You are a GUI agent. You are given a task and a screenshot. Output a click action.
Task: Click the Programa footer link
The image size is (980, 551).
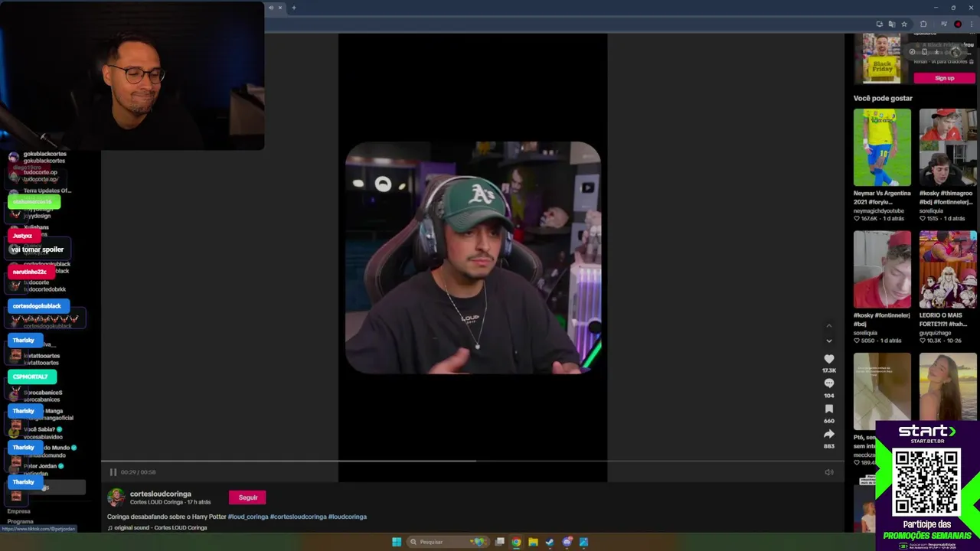[21, 522]
